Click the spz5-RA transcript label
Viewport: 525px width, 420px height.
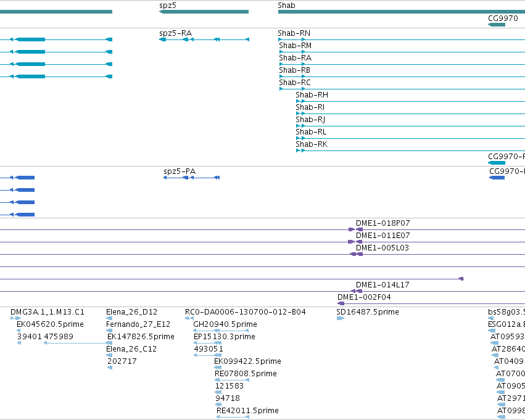pos(175,33)
